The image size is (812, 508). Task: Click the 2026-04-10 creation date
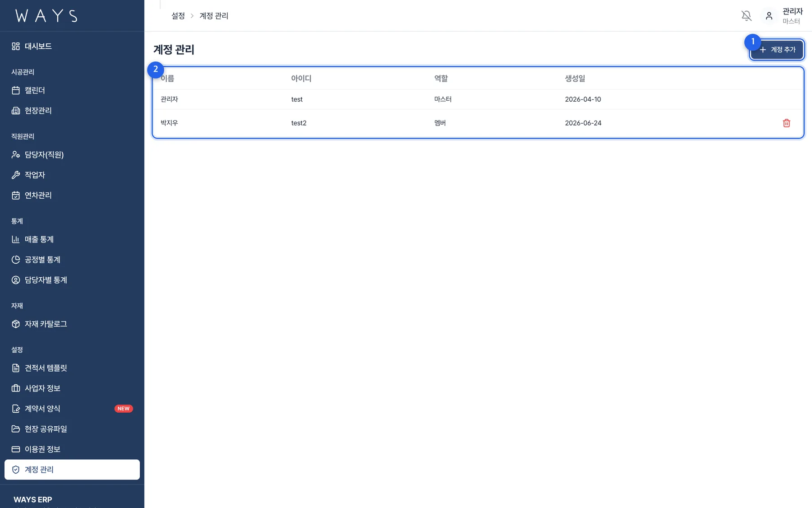[x=583, y=99]
